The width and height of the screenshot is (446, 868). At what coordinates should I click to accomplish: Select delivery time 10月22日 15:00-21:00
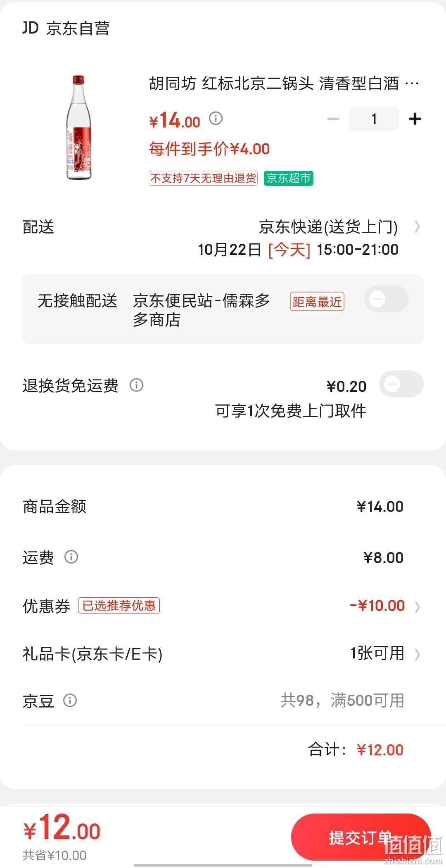pos(298,250)
